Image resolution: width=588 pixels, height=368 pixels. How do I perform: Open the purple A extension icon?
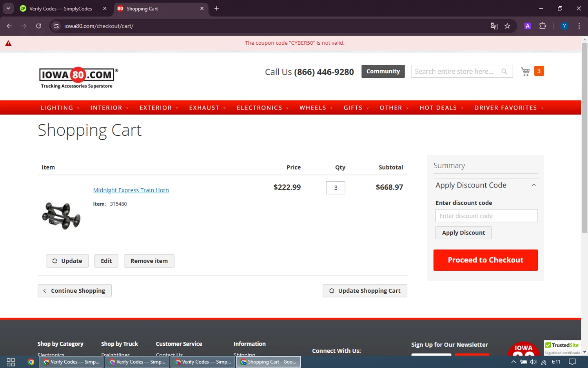(x=528, y=26)
